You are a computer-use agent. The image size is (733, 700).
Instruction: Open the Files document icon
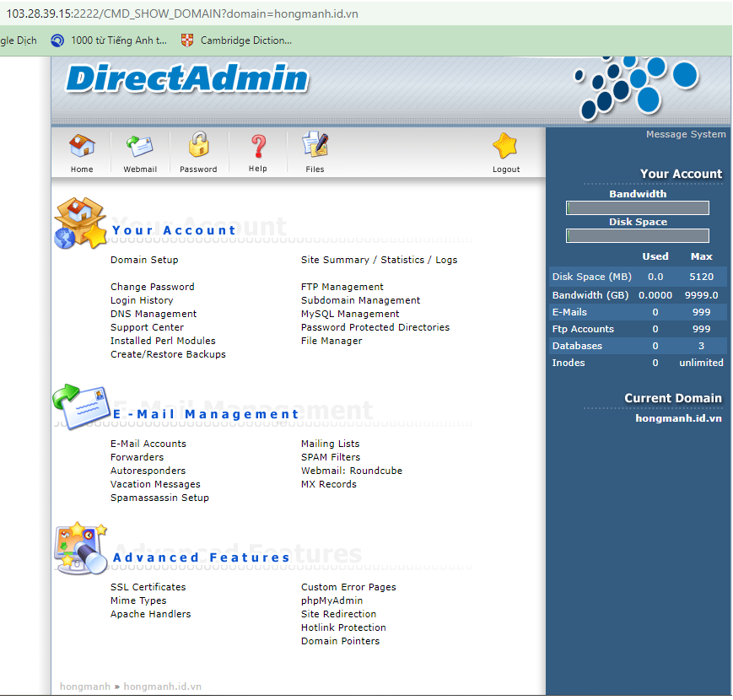315,144
